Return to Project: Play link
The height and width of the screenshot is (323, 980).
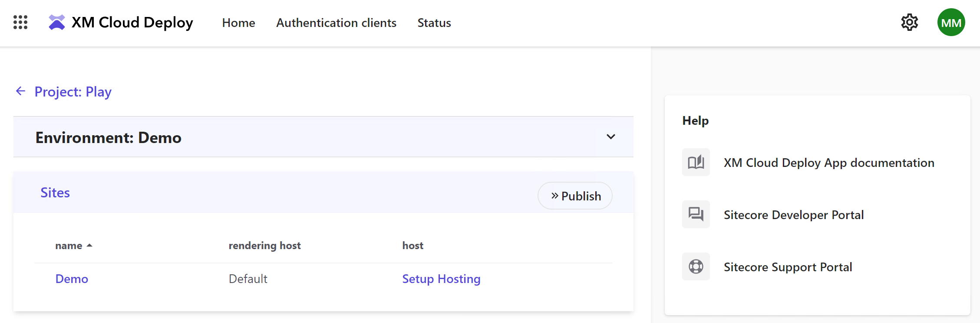[73, 92]
